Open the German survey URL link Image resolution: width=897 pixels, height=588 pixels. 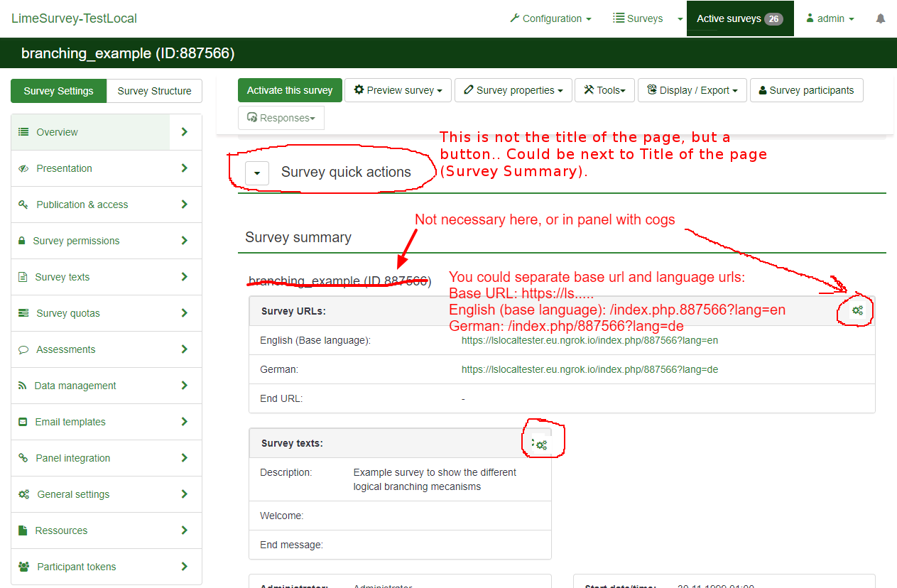(589, 369)
